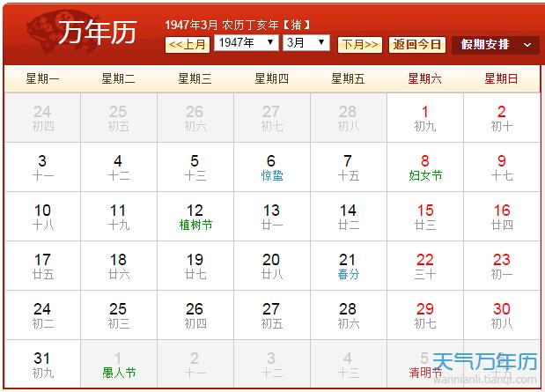Select greyed February 27 初七
The image size is (545, 392).
[272, 118]
